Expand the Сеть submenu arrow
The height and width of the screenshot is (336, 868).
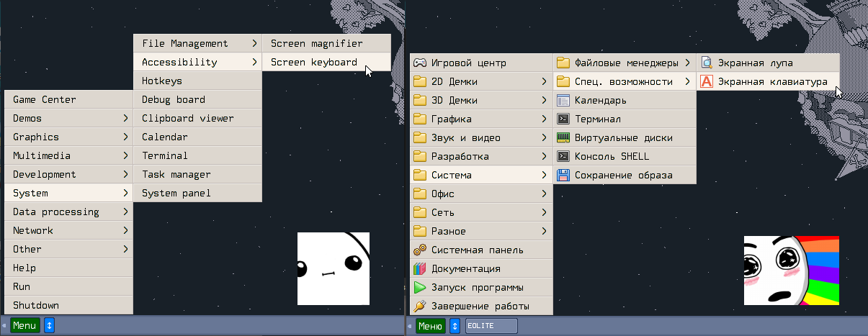pos(544,213)
